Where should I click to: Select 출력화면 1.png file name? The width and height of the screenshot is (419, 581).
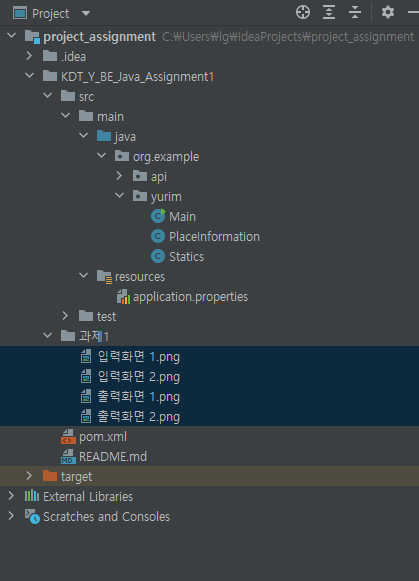point(139,397)
